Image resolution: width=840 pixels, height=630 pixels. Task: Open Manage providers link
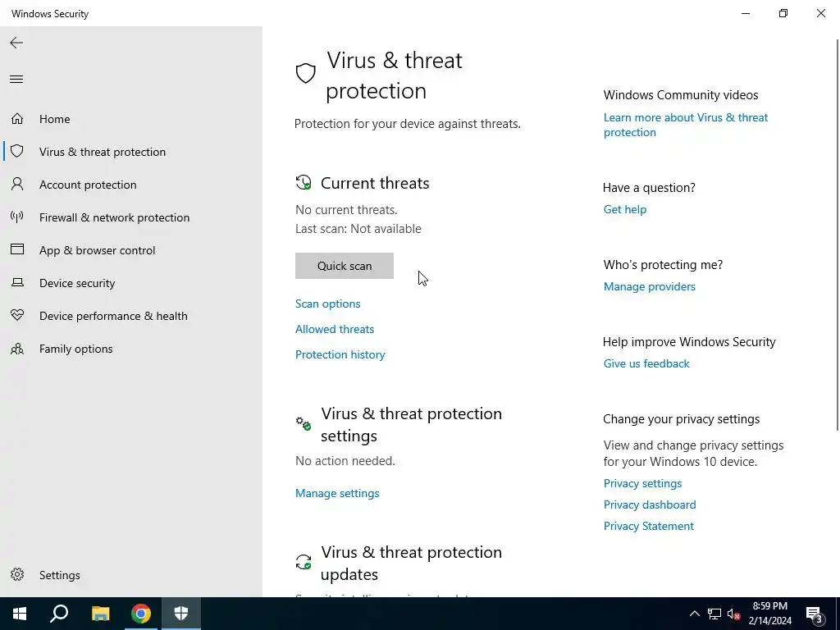[650, 286]
